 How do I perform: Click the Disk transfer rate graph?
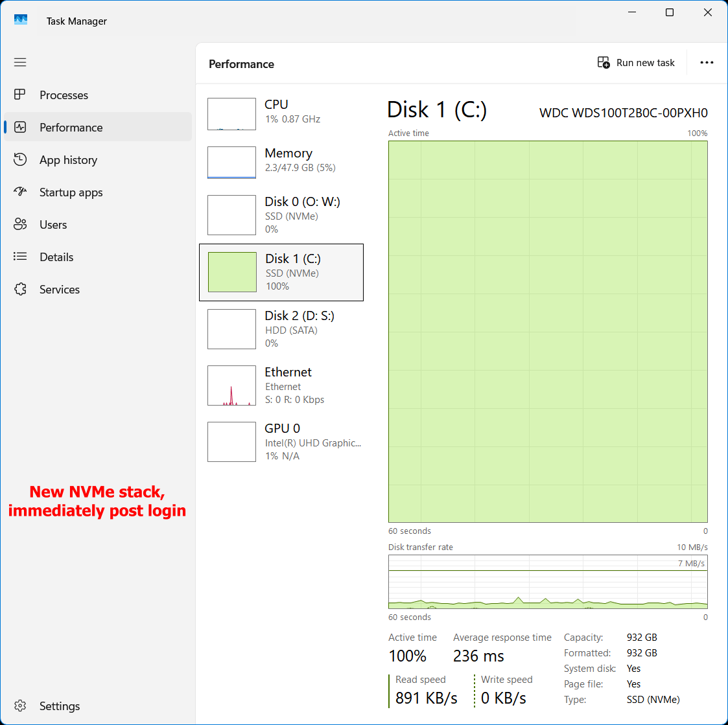[x=548, y=582]
